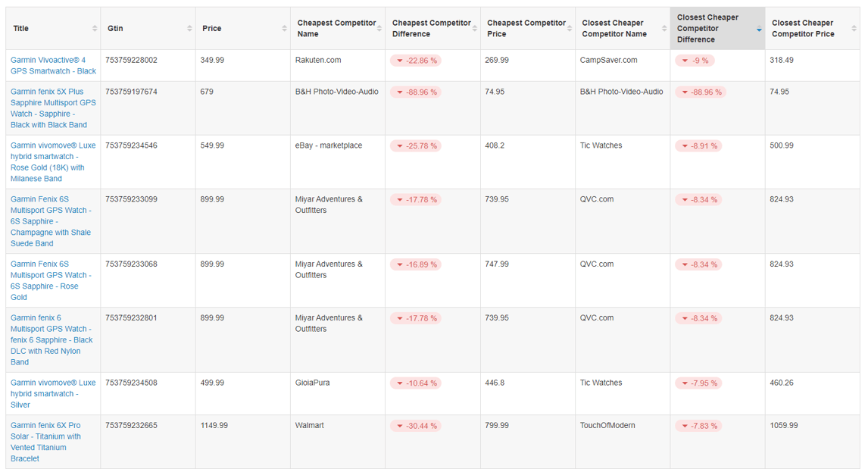Open the Garmin Vivoactive 4 GPS Smartwatch link
Viewport: 868px width, 469px height.
click(53, 65)
